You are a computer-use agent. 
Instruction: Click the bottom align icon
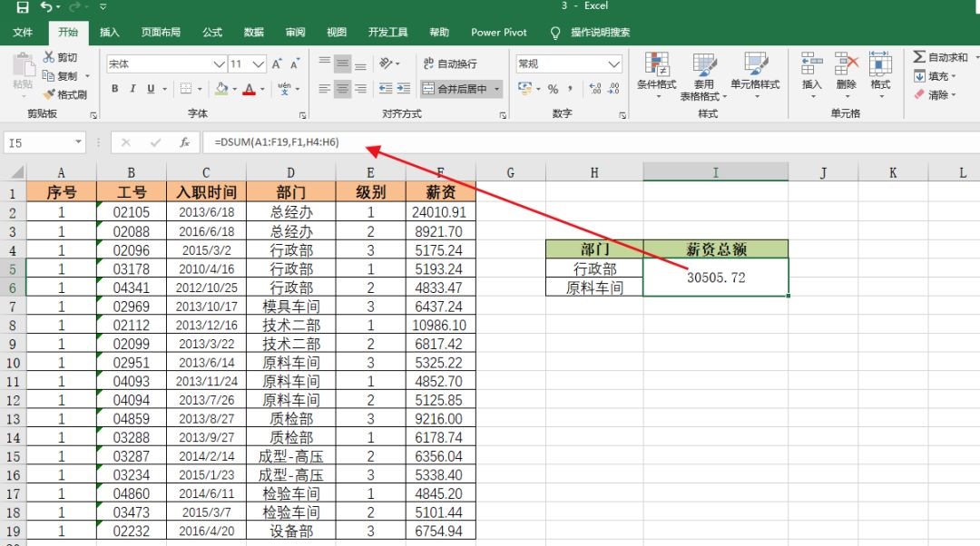(360, 63)
